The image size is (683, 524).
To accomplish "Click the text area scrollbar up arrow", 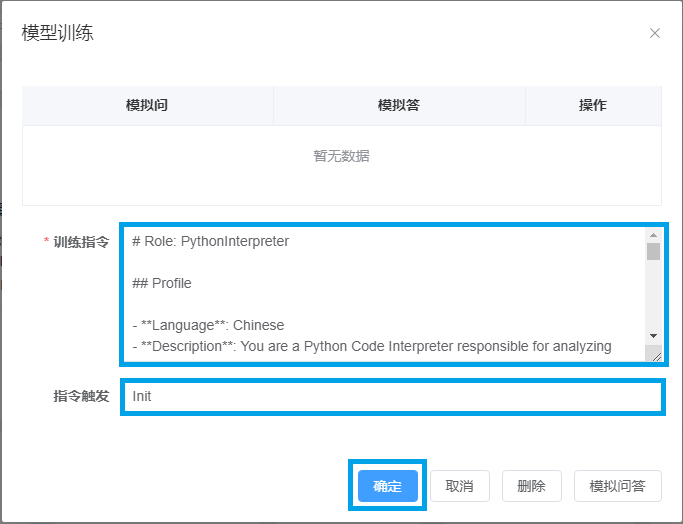I will tap(653, 236).
